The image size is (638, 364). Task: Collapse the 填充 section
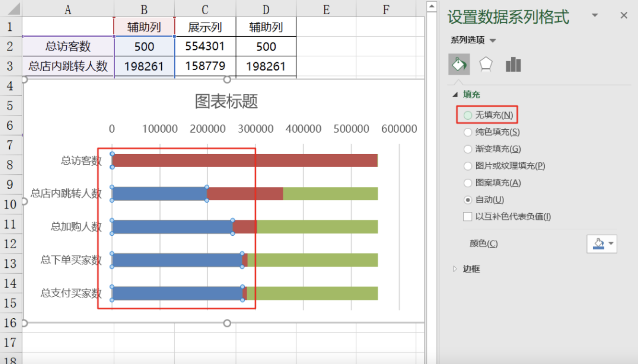point(455,95)
